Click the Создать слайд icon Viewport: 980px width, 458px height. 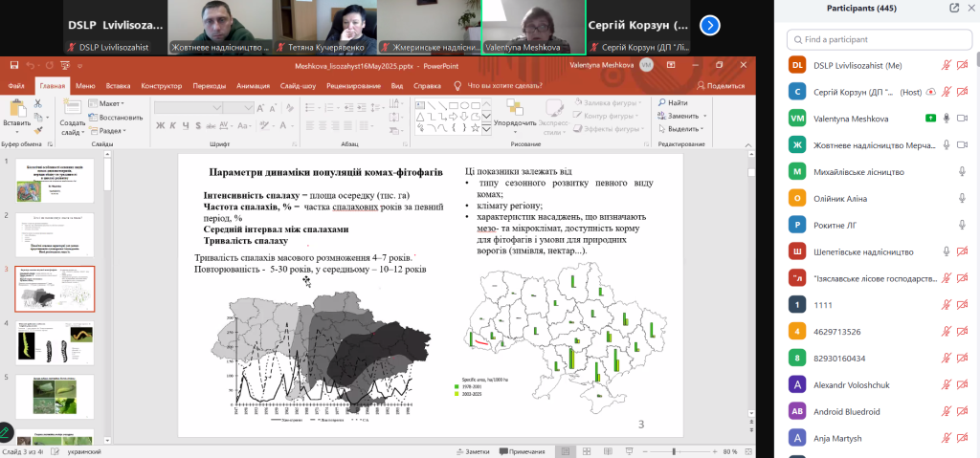pyautogui.click(x=73, y=108)
